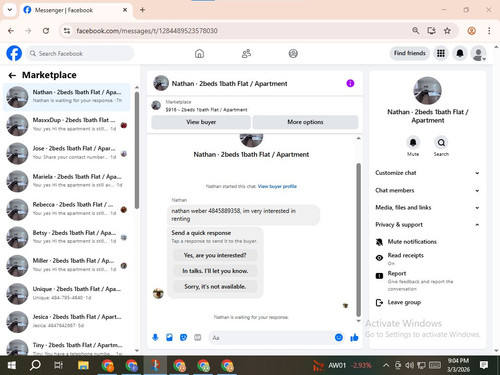
Task: Reload the page in Chrome
Action: point(46,31)
